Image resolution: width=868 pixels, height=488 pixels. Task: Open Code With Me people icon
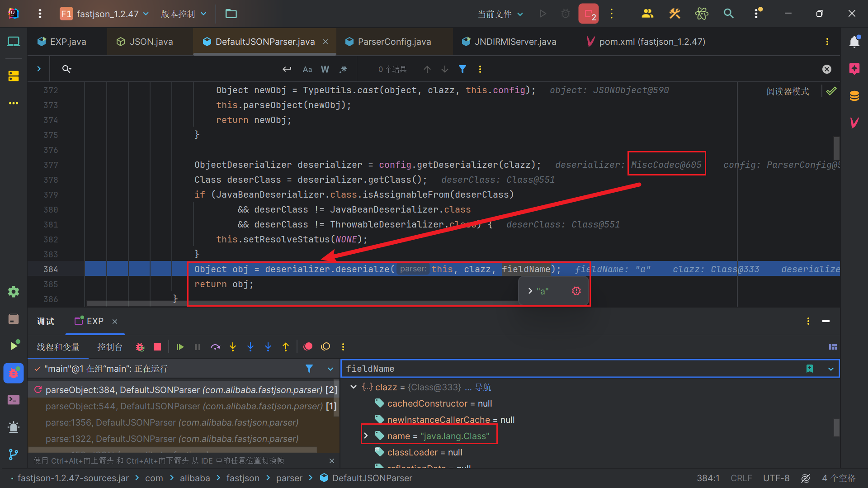tap(647, 14)
